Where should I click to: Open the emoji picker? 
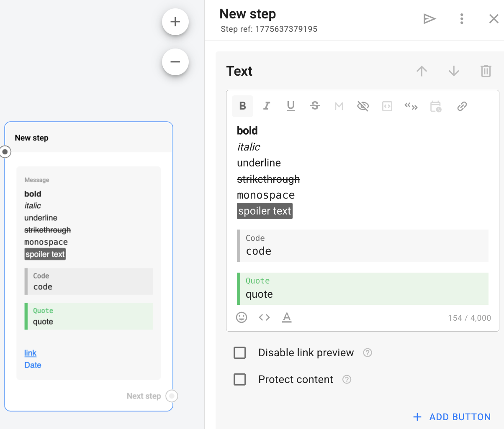pyautogui.click(x=242, y=317)
